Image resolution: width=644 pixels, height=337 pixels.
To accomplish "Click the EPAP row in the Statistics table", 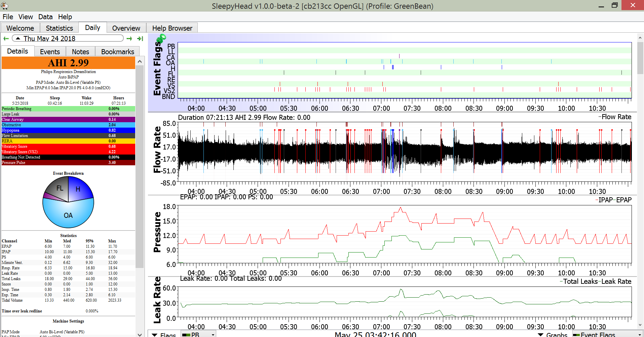I will [x=68, y=246].
